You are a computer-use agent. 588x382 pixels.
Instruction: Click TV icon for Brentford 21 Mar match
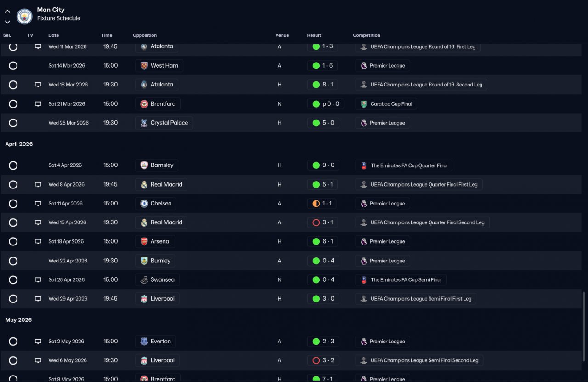click(x=38, y=104)
